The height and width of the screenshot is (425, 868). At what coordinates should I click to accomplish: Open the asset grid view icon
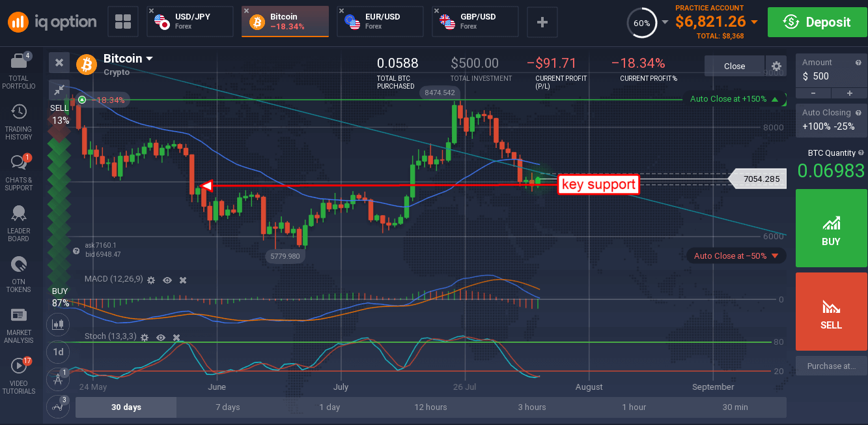click(x=123, y=22)
